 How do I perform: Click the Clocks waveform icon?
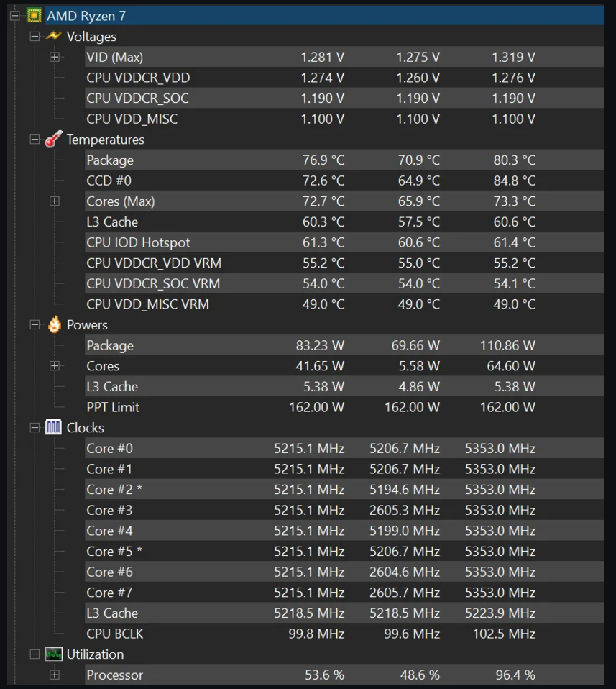coord(54,427)
